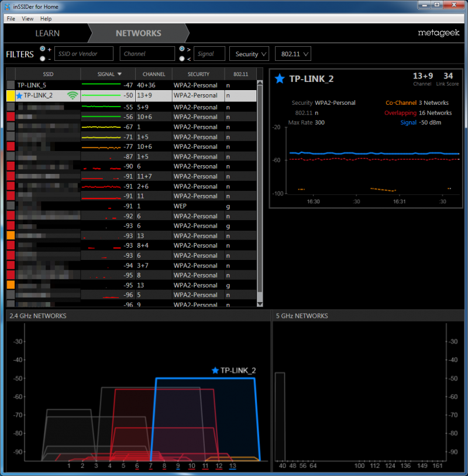Sort the table by CHANNEL column header
The image size is (468, 476).
coord(154,74)
